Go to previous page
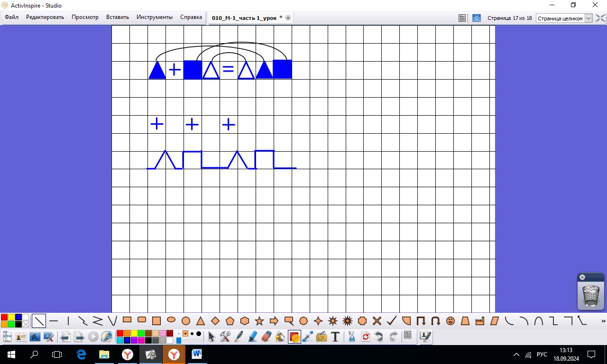This screenshot has width=607, height=364. [x=65, y=337]
